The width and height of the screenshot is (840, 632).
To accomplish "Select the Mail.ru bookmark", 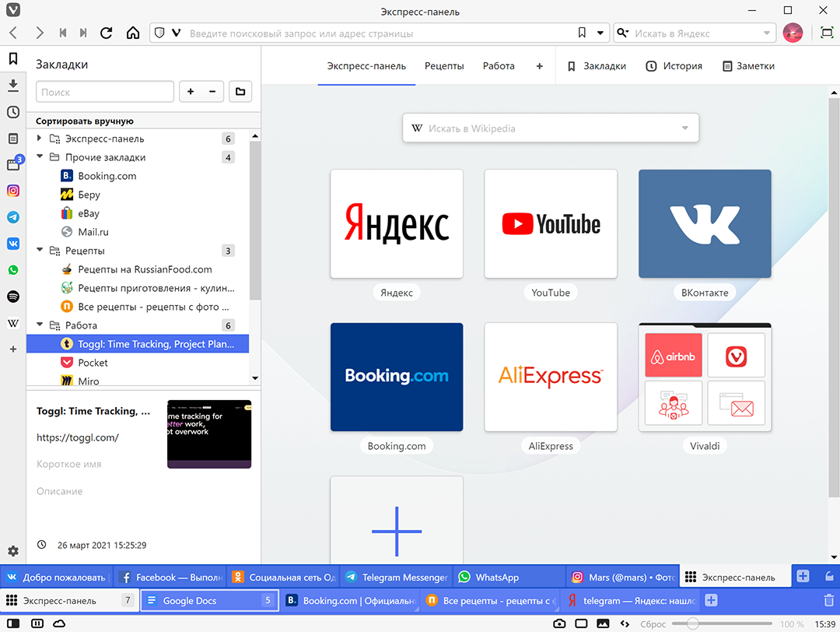I will (x=138, y=232).
